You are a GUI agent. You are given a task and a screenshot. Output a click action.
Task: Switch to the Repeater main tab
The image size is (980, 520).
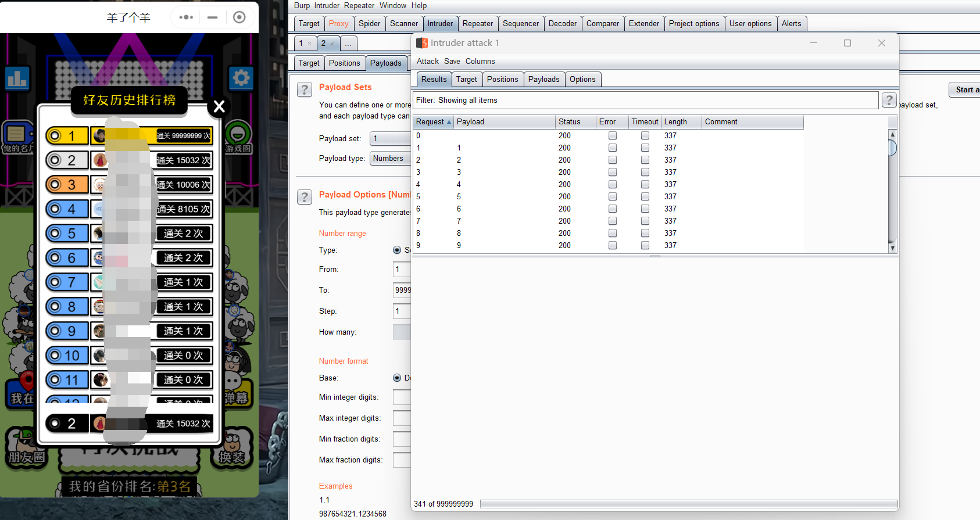tap(477, 24)
